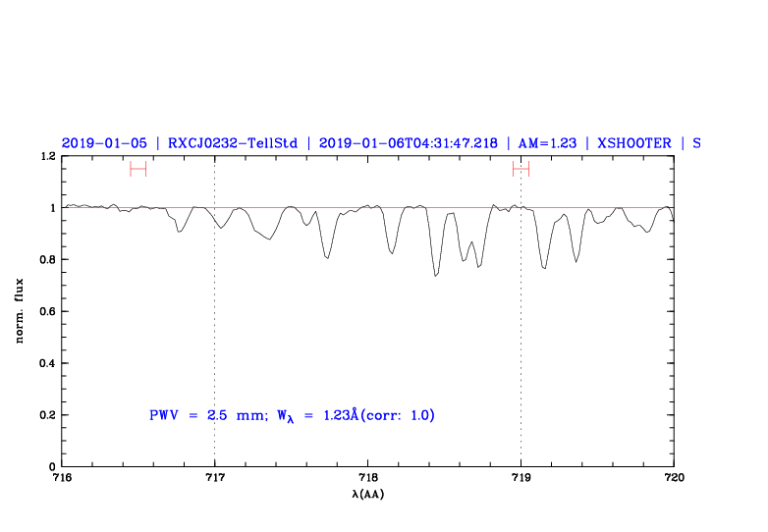This screenshot has width=768, height=532.
Task: Click the 0.2 tick label on y-axis
Action: click(x=45, y=415)
